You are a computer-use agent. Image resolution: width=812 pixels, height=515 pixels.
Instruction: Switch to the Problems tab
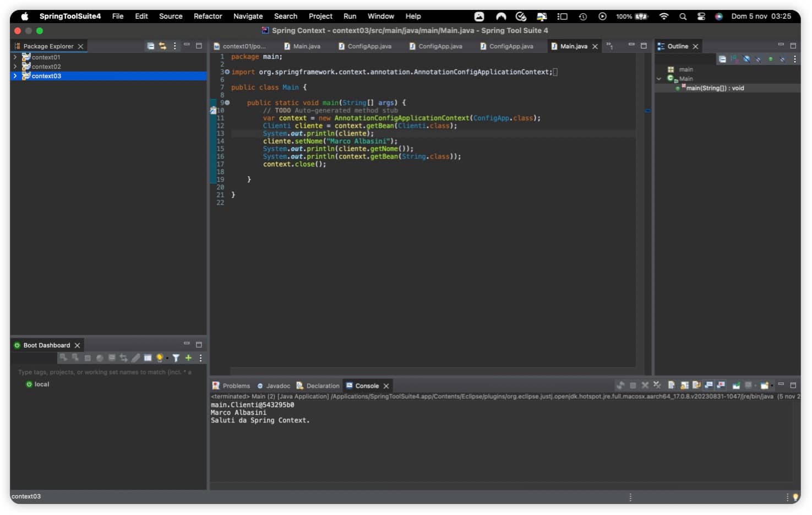point(231,386)
